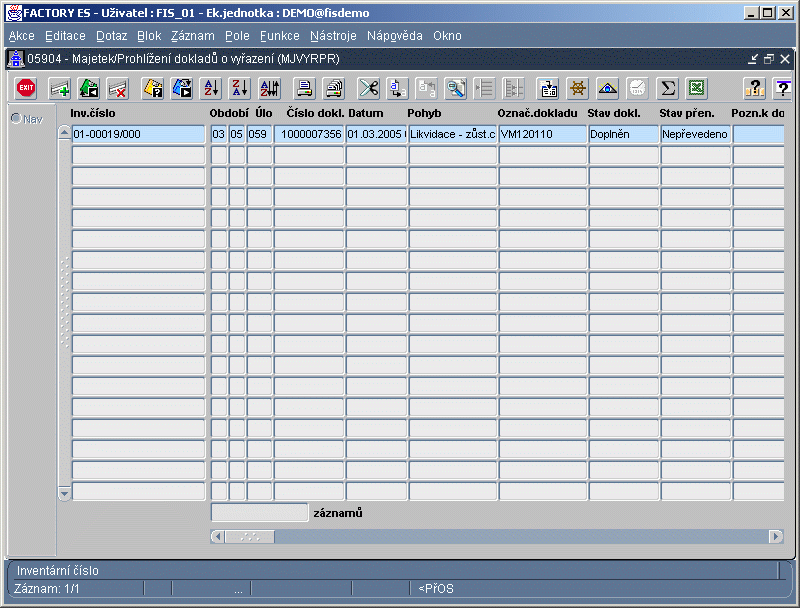Click the inner form window restore button
The height and width of the screenshot is (608, 800).
coord(769,59)
